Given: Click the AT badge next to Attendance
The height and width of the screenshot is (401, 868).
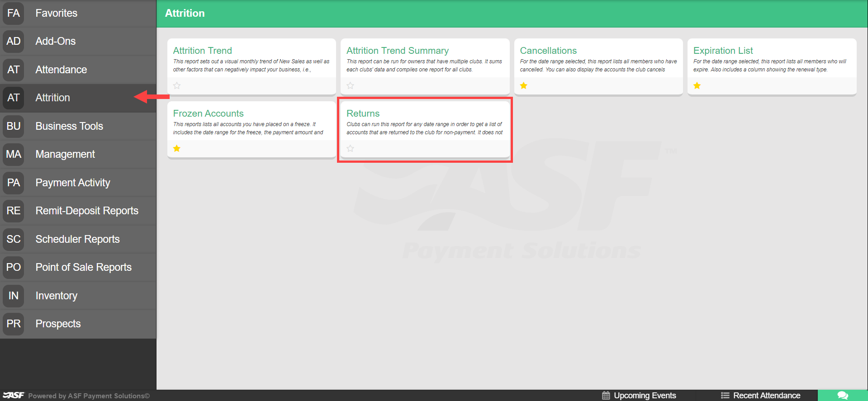Looking at the screenshot, I should (x=13, y=70).
